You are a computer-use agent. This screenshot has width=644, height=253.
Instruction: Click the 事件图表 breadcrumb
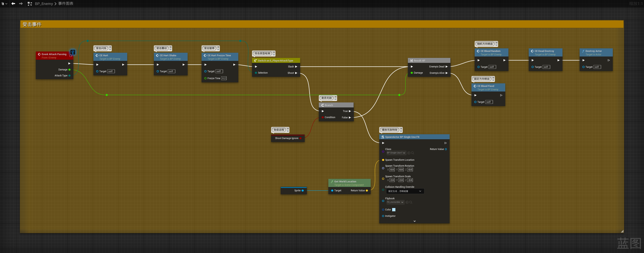point(66,4)
